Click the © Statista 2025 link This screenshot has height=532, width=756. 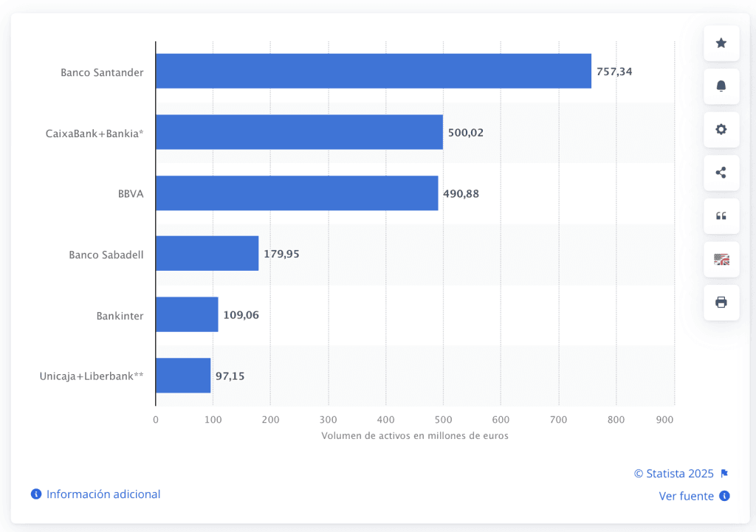tap(673, 474)
